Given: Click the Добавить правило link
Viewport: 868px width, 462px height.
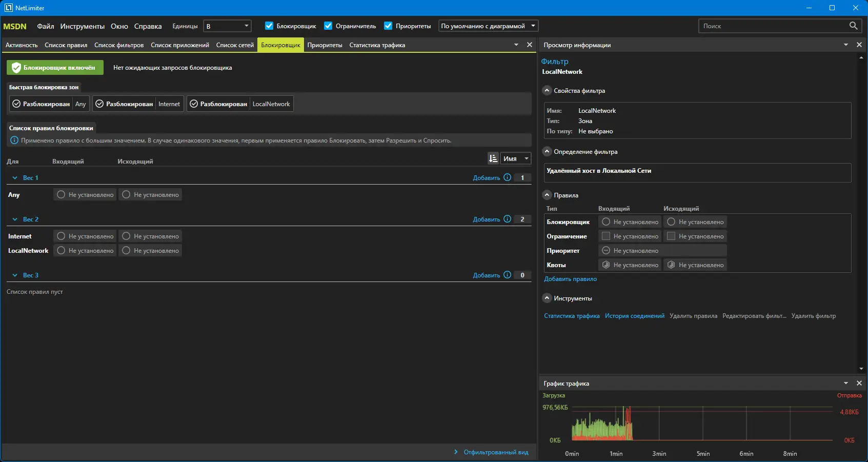Looking at the screenshot, I should pyautogui.click(x=570, y=279).
